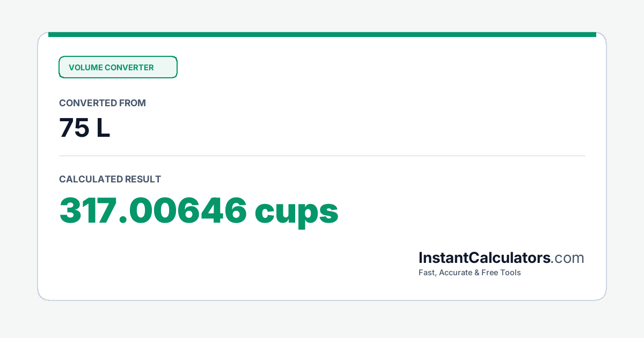Viewport: 644px width, 338px height.
Task: Click the Fast, Accurate & Free Tools tagline
Action: pos(470,273)
